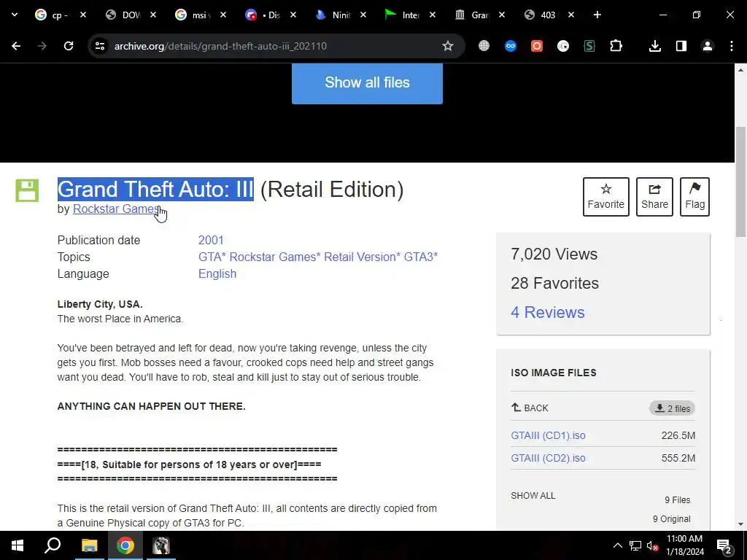Click the page vertical scrollbar thumb
The image size is (747, 560).
point(740,182)
